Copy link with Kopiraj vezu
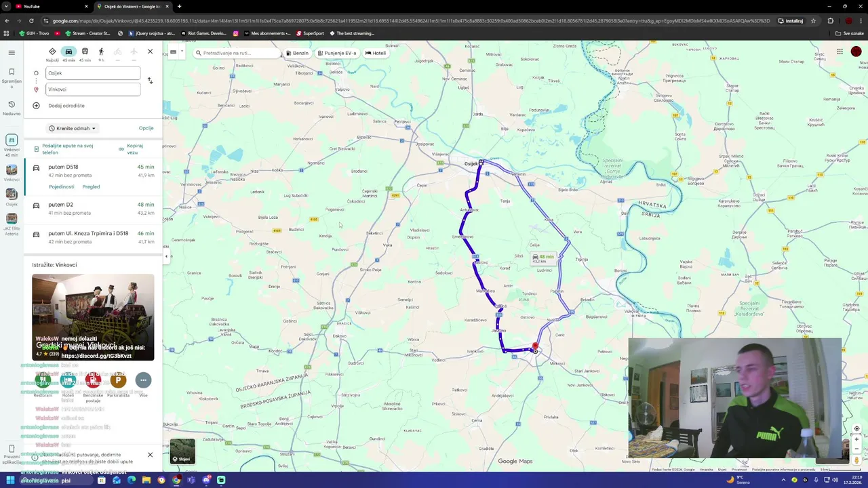The width and height of the screenshot is (868, 488). tap(134, 148)
